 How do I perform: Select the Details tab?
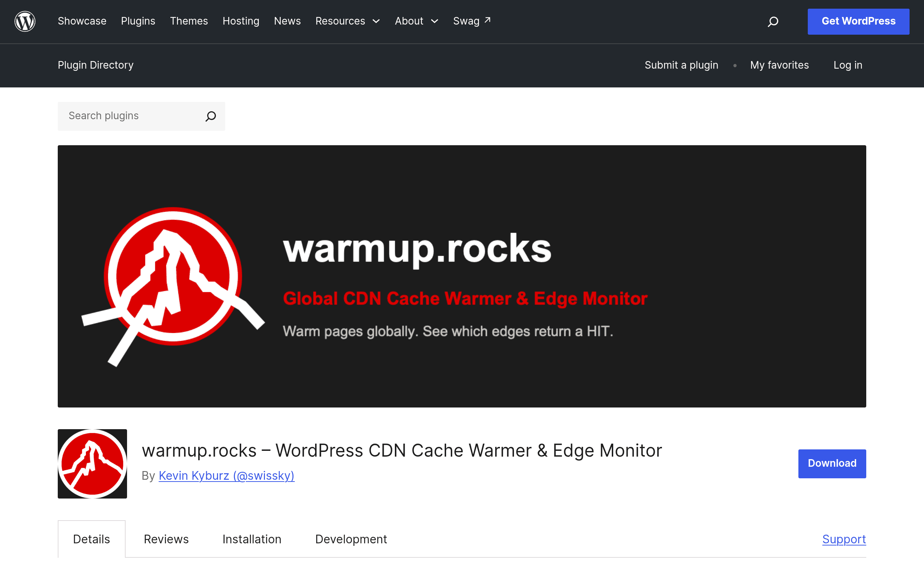click(92, 539)
